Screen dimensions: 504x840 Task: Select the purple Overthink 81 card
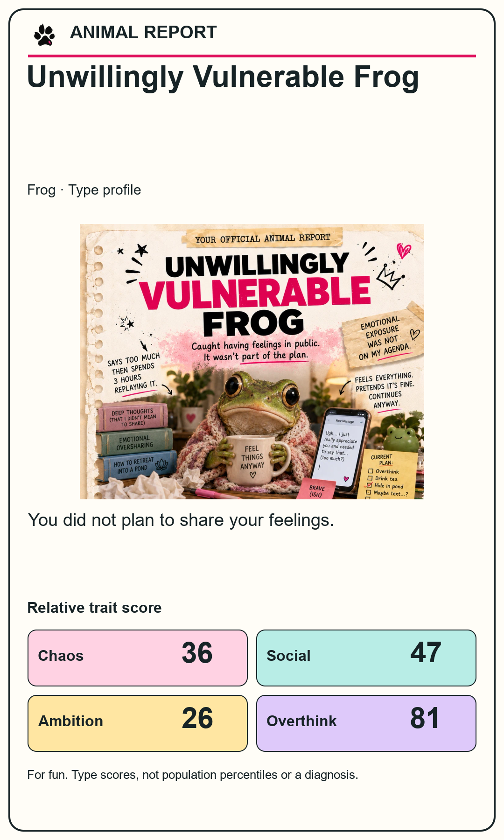[366, 723]
